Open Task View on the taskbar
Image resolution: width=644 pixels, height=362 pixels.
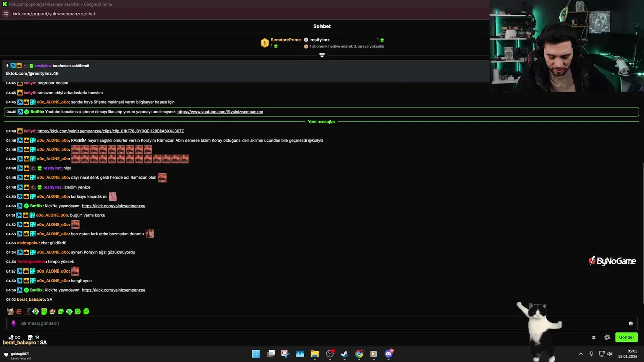pos(271,354)
